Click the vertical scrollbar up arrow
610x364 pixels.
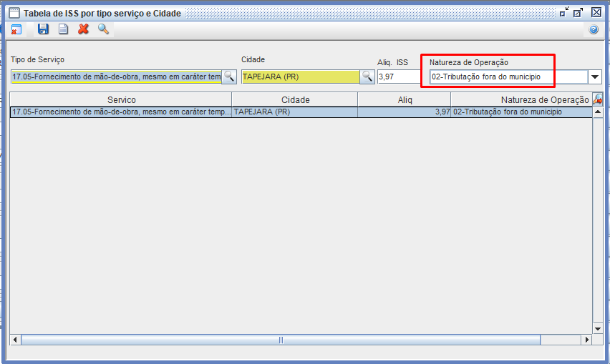[598, 112]
